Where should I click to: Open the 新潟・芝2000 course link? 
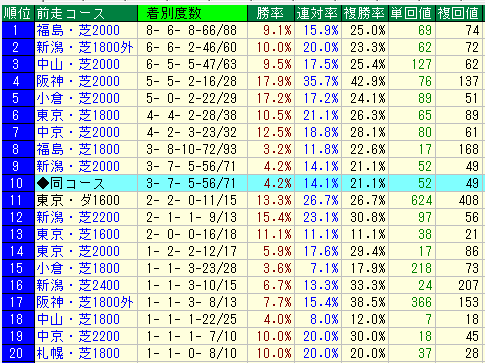78,167
